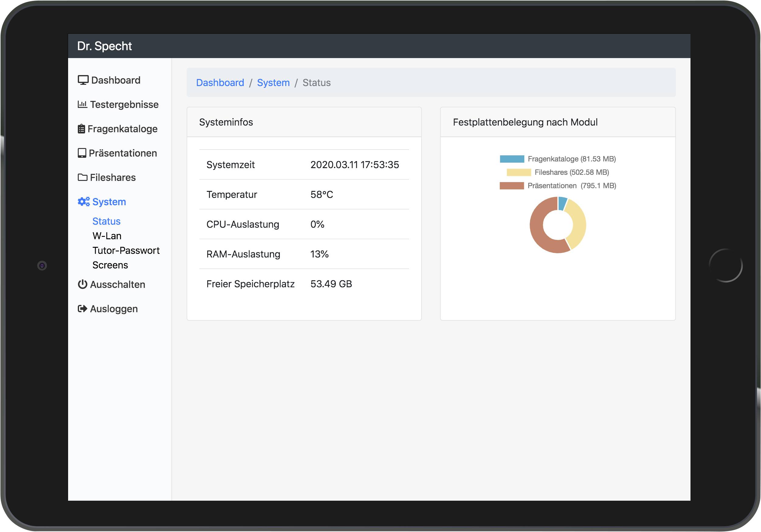The height and width of the screenshot is (532, 761).
Task: Click the Fragenkataloge clipboard icon
Action: 81,129
